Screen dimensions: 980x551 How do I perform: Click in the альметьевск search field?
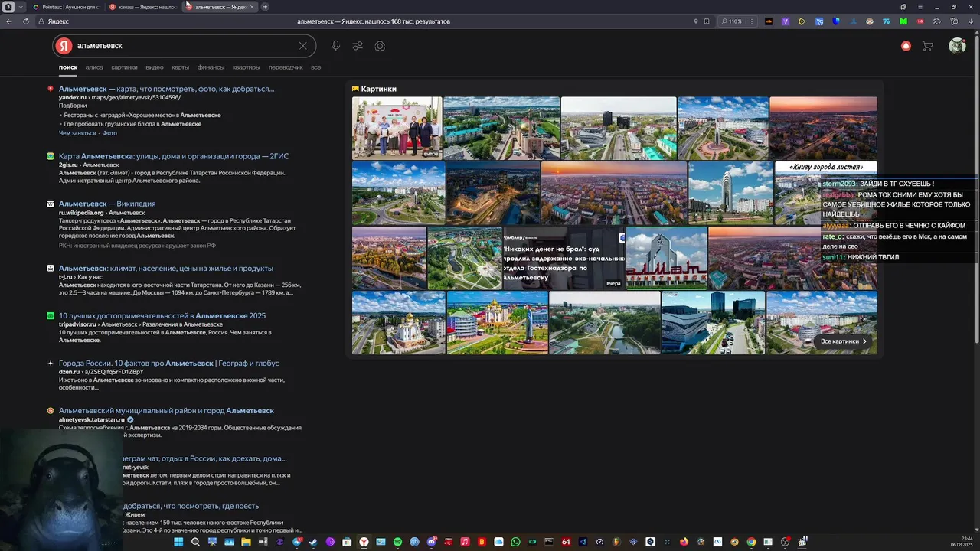coord(184,46)
